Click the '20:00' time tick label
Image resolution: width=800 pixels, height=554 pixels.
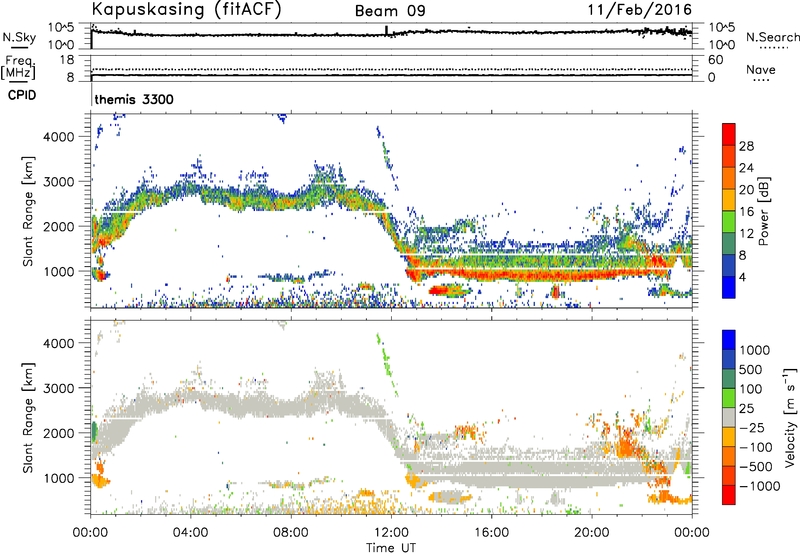[591, 533]
